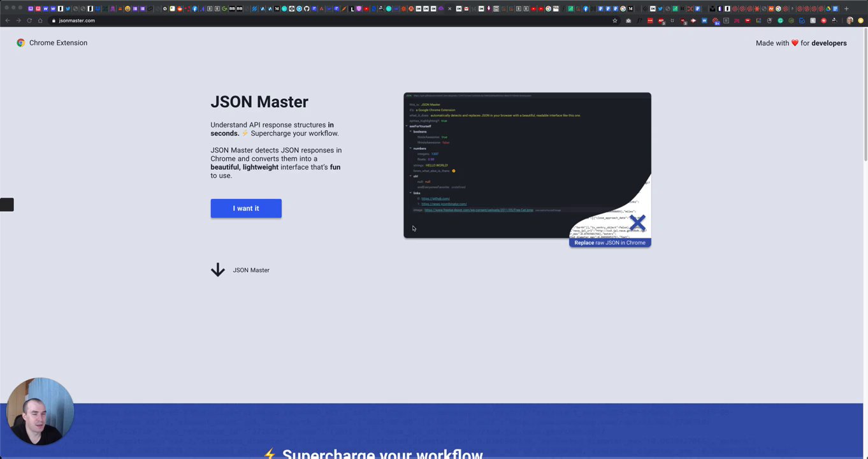
Task: Click the webcam video bubble overlay
Action: pos(40,411)
